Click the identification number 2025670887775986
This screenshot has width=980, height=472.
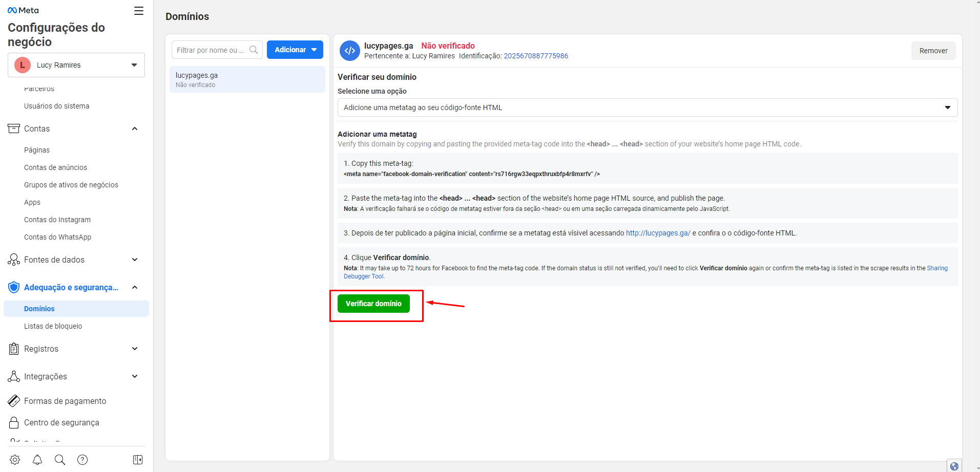tap(536, 56)
